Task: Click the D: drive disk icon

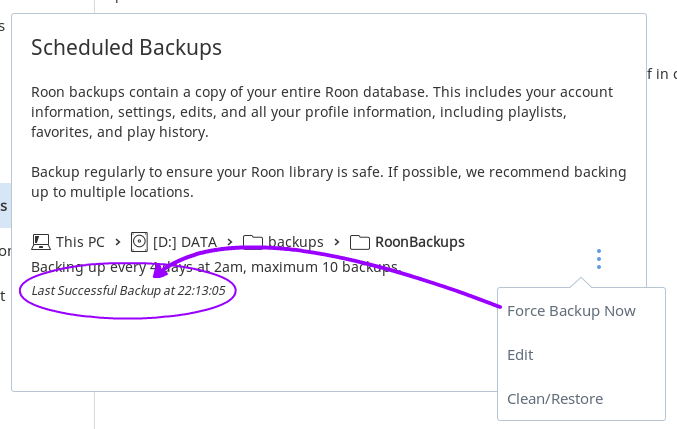Action: [x=138, y=242]
